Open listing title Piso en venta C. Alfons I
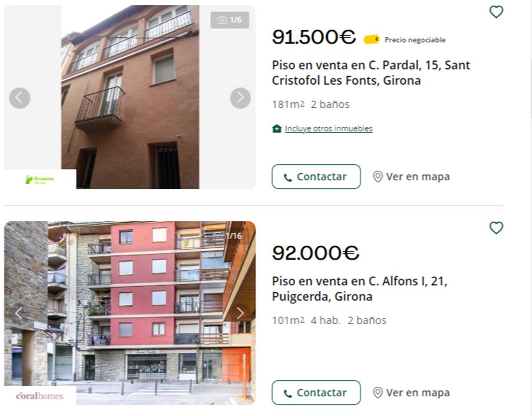The width and height of the screenshot is (532, 416). pyautogui.click(x=360, y=289)
